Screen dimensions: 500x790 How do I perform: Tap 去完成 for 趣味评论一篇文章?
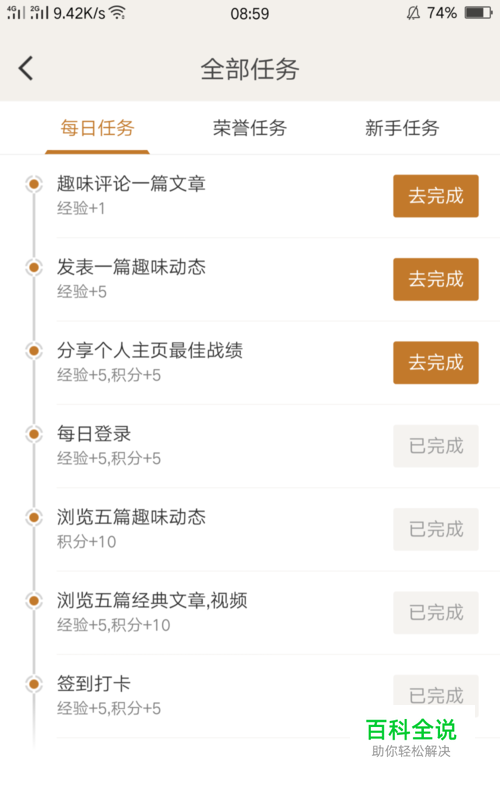click(x=435, y=196)
